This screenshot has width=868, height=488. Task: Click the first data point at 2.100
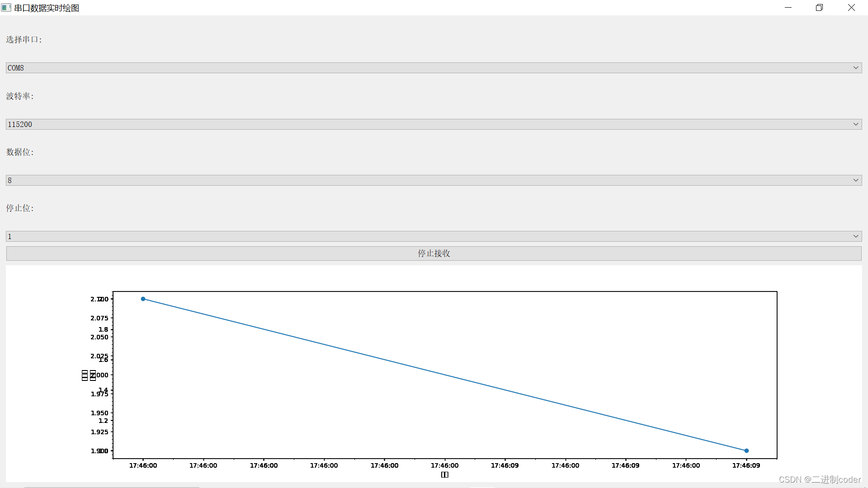[x=143, y=299]
